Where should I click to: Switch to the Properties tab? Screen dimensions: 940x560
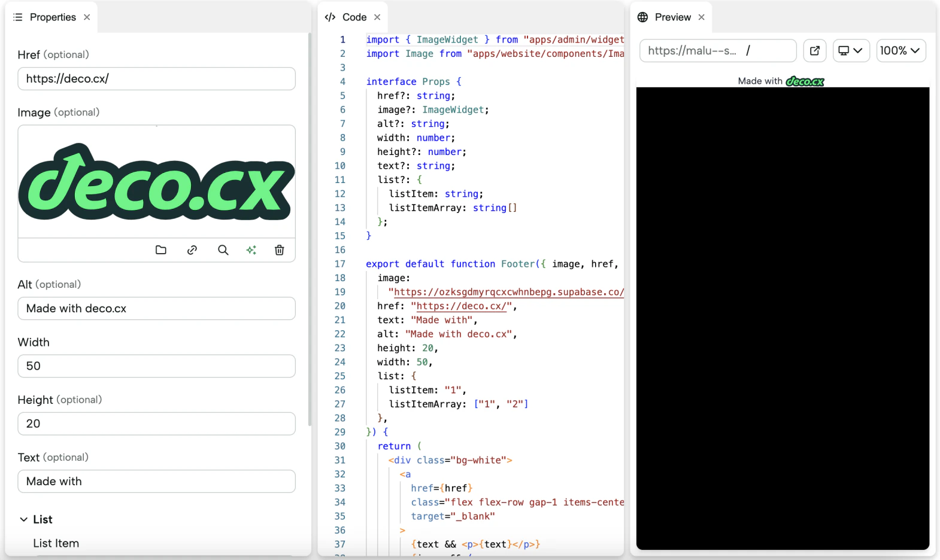coord(53,17)
